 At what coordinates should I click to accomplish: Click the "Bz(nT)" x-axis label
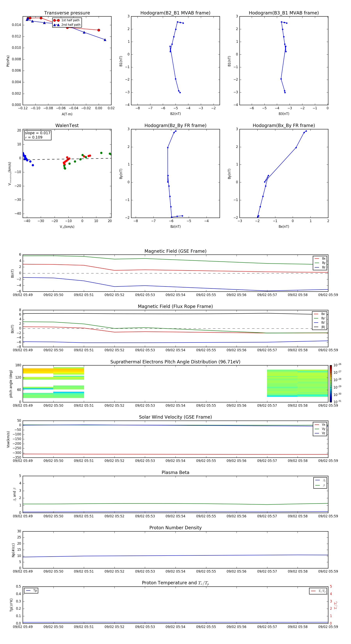175,227
